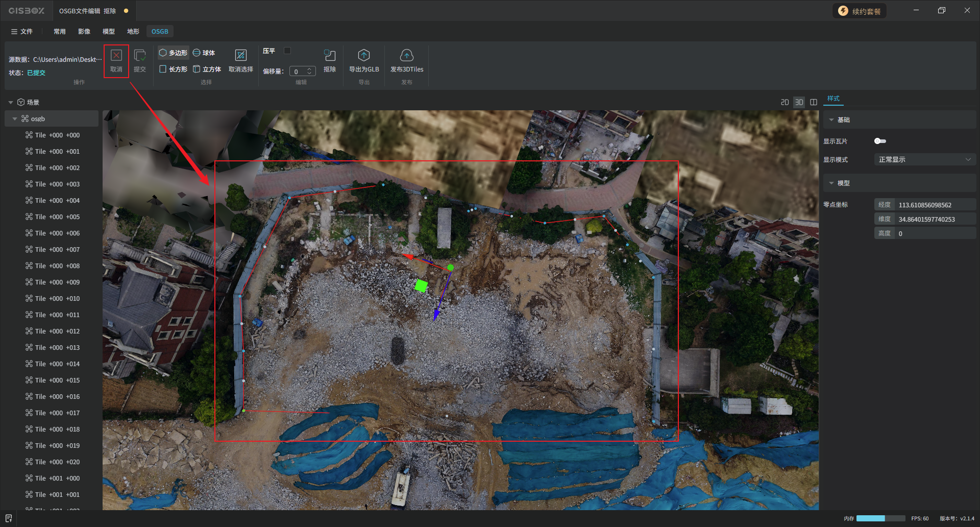980x527 pixels.
Task: Click the 经度 longitude input field
Action: point(934,205)
